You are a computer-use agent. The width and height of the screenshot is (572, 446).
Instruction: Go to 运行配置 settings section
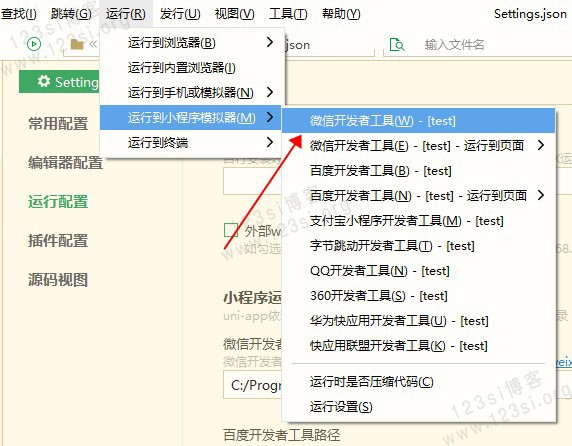click(58, 201)
